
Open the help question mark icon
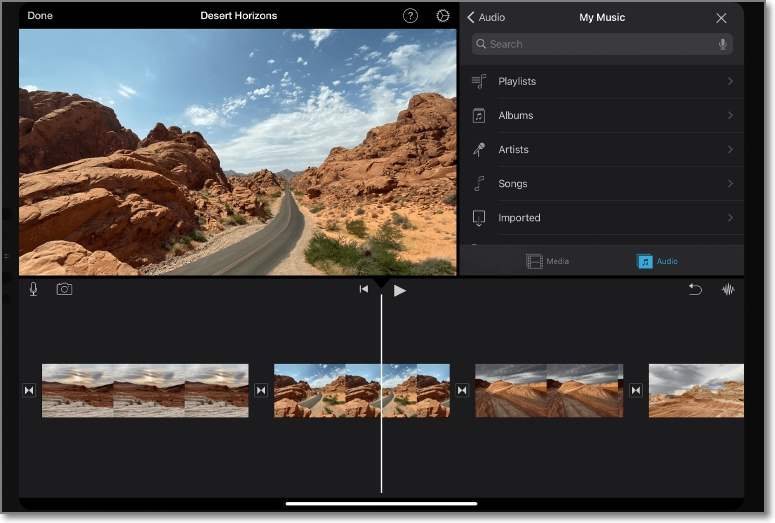pos(410,16)
